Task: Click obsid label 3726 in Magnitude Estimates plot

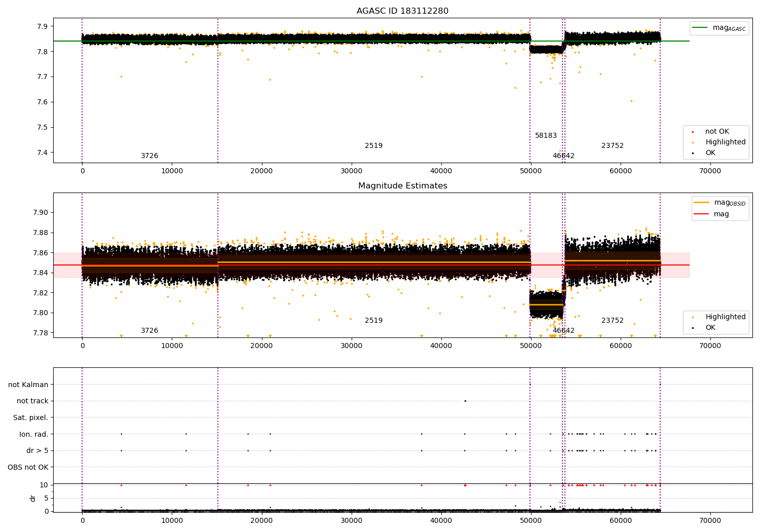Action: click(x=149, y=331)
